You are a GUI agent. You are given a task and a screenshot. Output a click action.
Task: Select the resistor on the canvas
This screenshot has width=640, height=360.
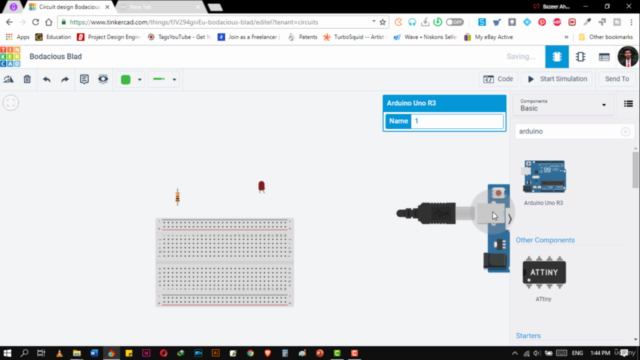click(178, 197)
